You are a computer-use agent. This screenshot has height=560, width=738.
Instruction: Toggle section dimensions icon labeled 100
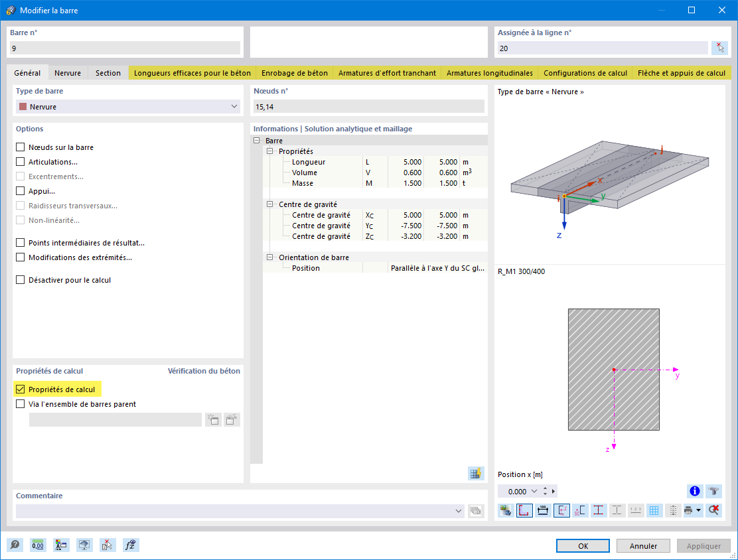(543, 510)
